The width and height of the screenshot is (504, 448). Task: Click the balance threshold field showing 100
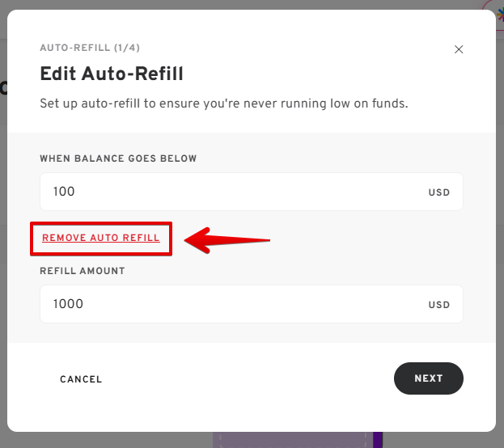pyautogui.click(x=235, y=192)
